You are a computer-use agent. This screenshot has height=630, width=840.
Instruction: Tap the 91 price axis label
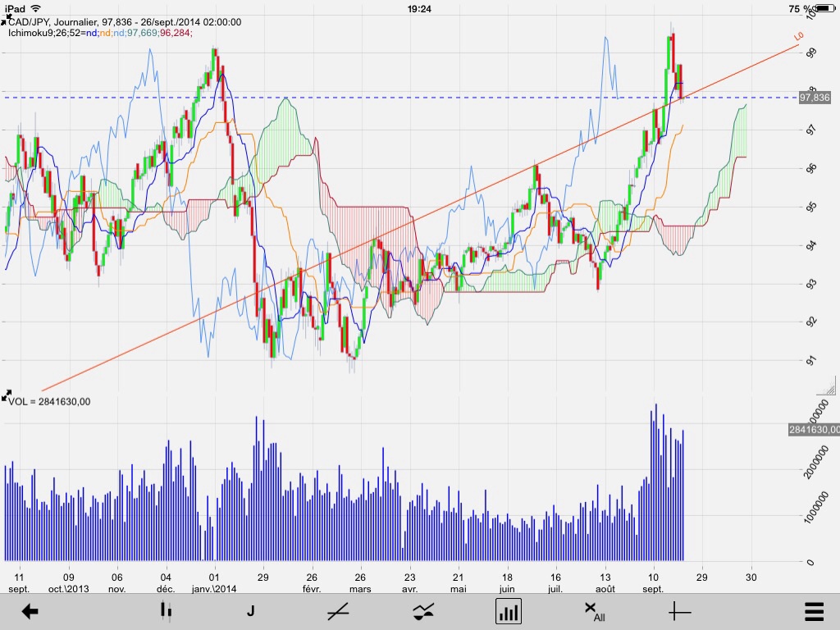tap(812, 361)
